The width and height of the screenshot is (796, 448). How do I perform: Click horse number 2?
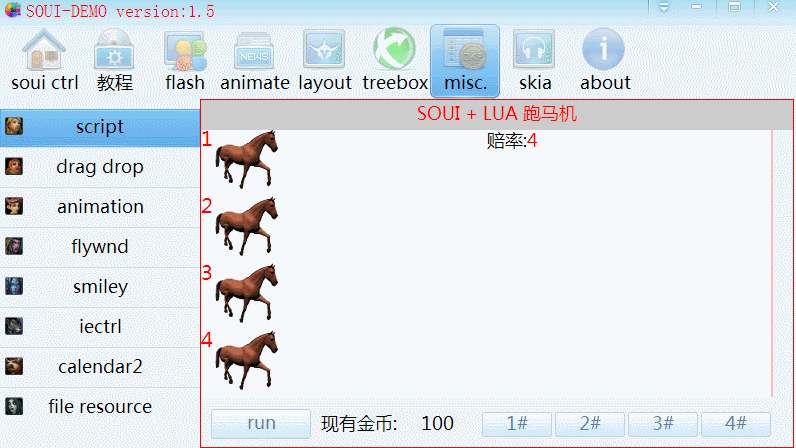pos(247,226)
